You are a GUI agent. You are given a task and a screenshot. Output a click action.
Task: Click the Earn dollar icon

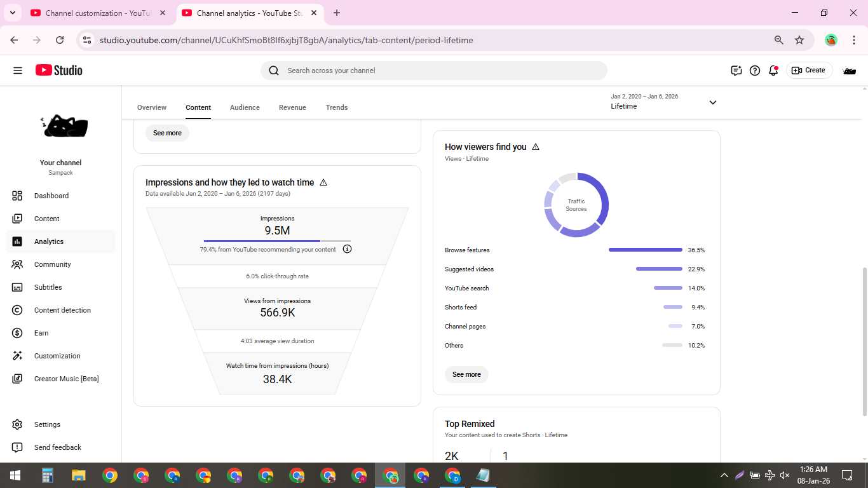(17, 333)
